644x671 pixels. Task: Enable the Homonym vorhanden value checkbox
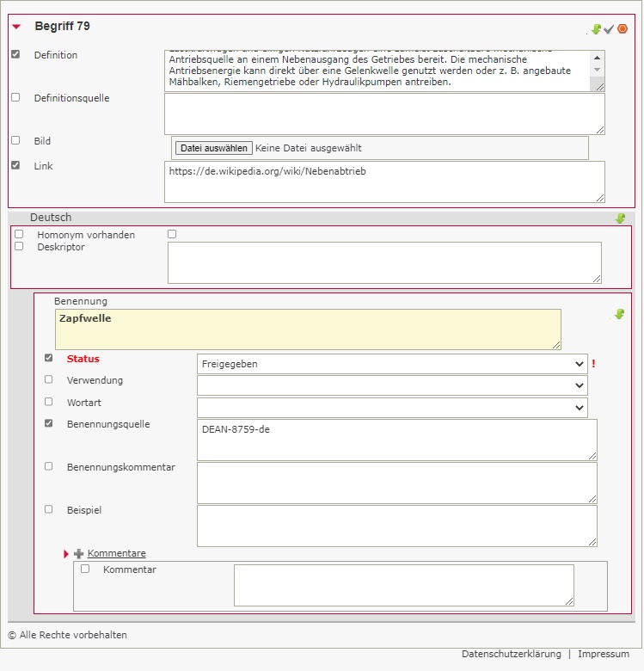tap(172, 234)
